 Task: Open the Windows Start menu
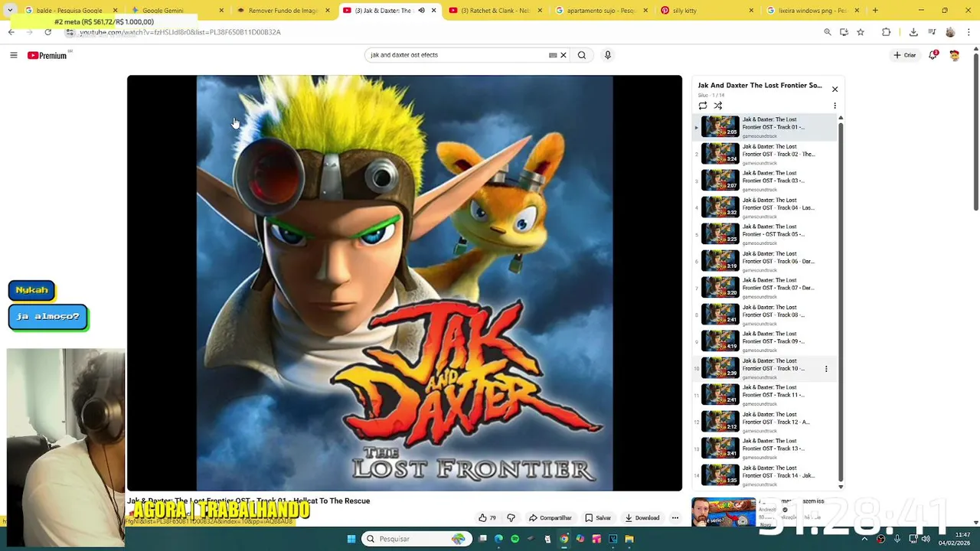351,539
